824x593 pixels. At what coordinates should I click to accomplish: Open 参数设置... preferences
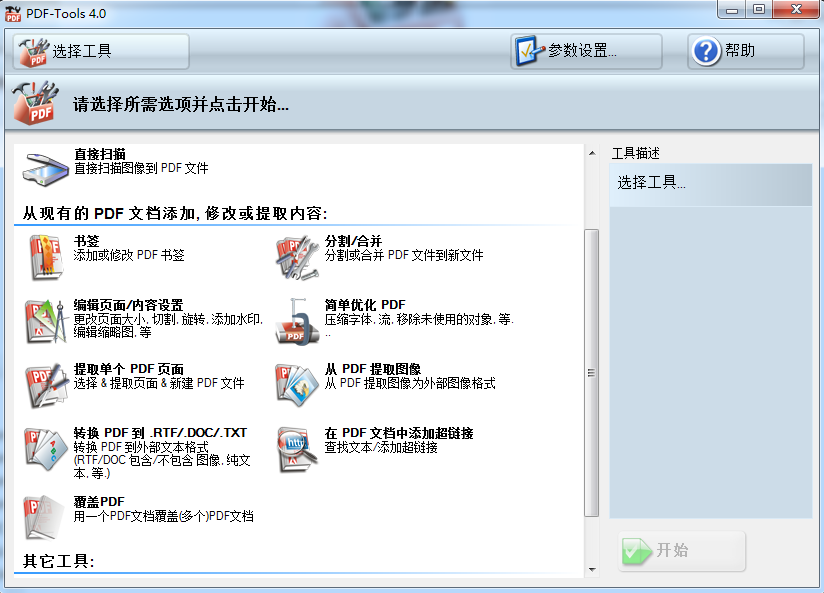pos(586,52)
